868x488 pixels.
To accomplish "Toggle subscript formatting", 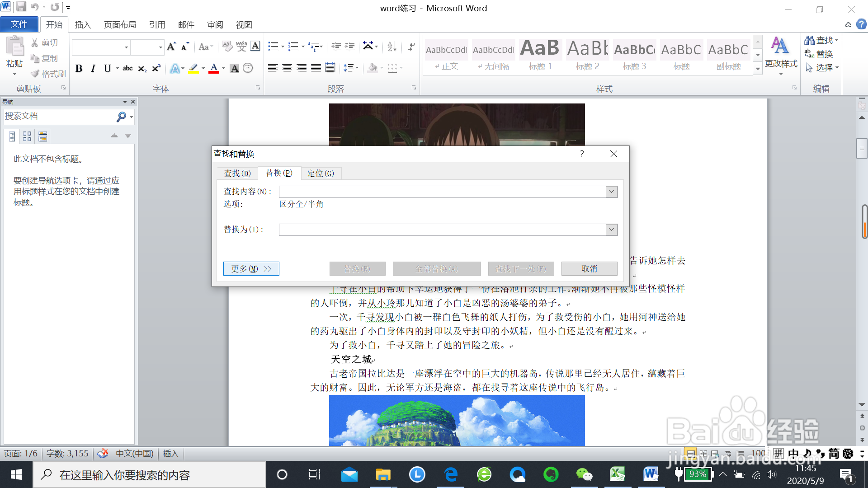I will pos(142,68).
